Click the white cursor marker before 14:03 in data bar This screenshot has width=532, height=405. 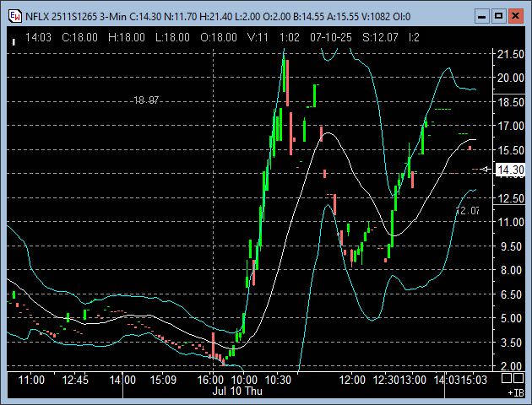(14, 42)
